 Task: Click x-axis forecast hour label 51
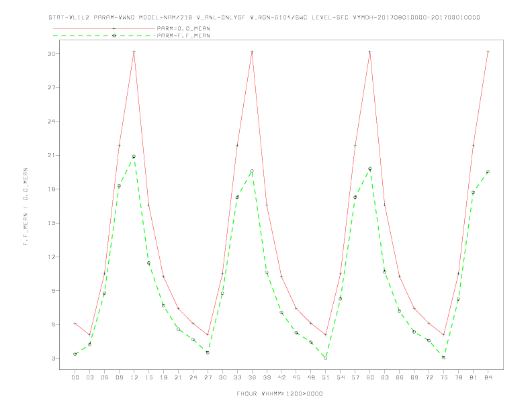326,377
